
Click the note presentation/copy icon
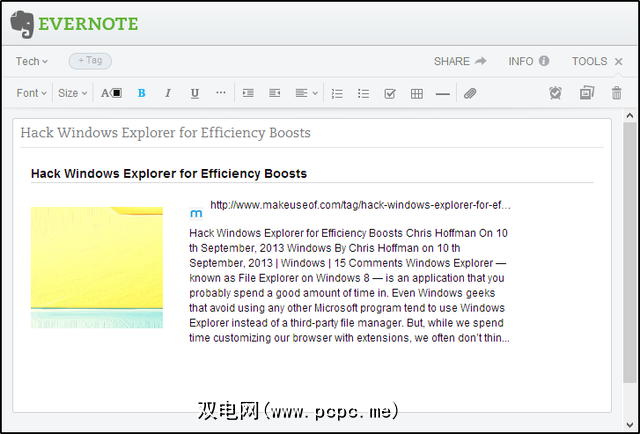click(x=587, y=93)
